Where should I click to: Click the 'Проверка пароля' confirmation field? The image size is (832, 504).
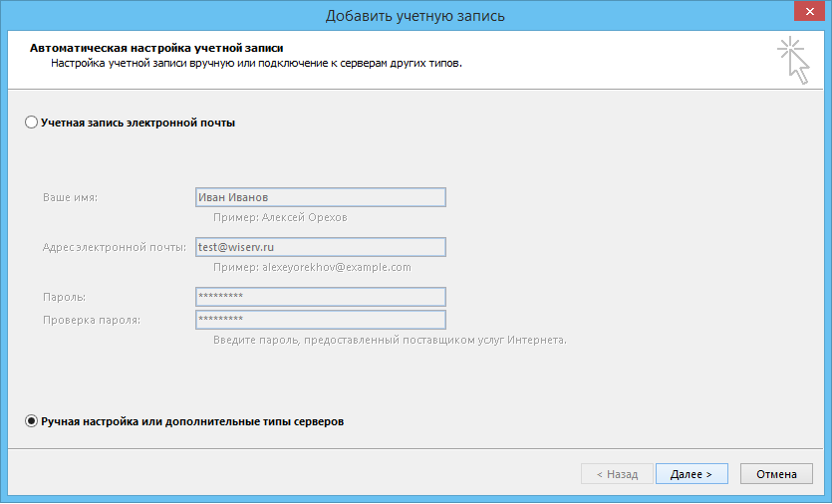(x=320, y=320)
